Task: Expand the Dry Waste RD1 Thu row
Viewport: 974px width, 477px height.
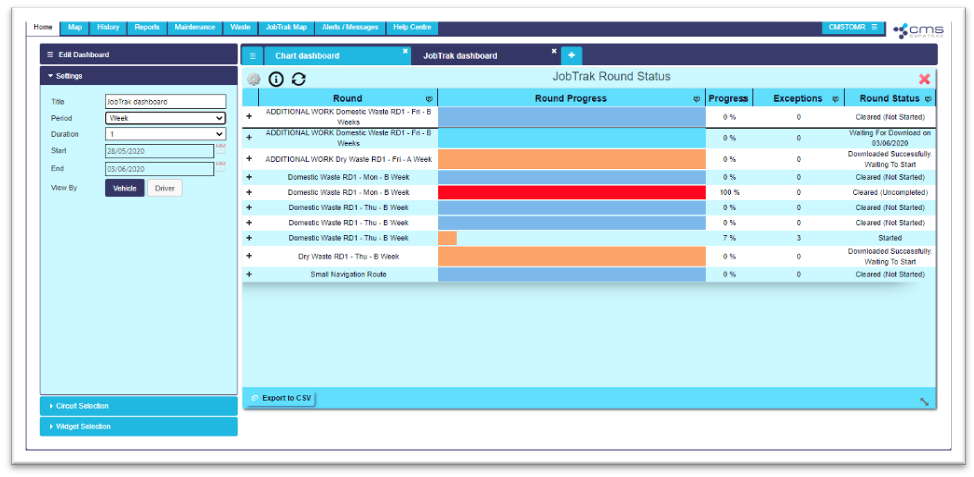Action: coord(249,256)
